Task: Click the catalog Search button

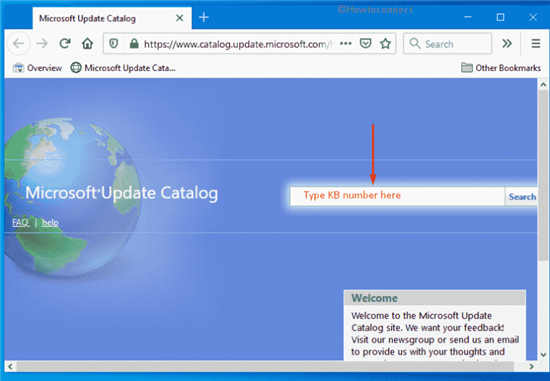Action: click(x=521, y=196)
